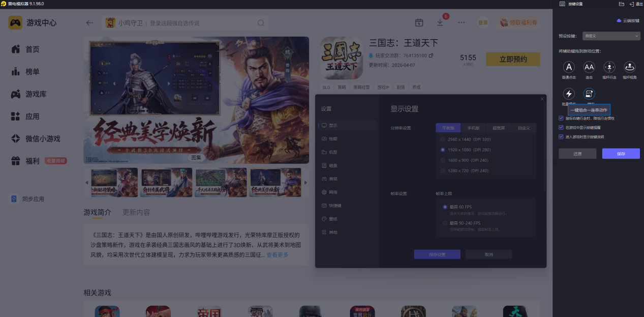Open the 音频 audio settings section
This screenshot has height=317, width=644.
coord(347,179)
